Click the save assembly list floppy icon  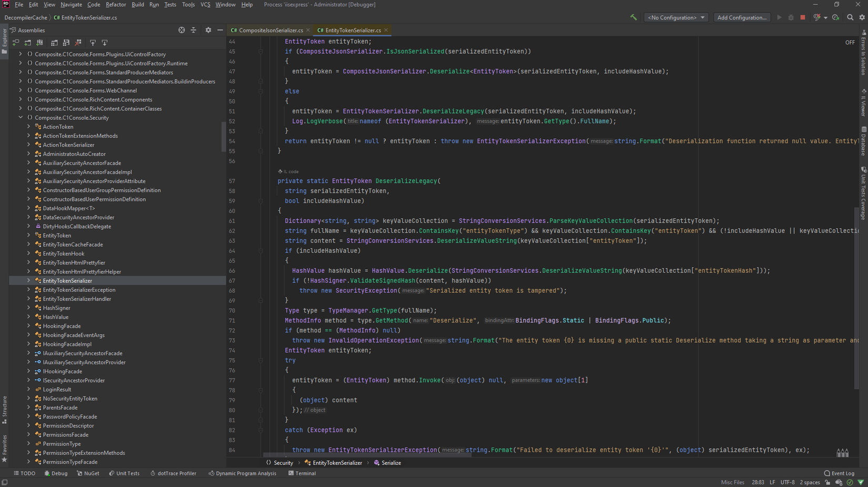(x=66, y=43)
